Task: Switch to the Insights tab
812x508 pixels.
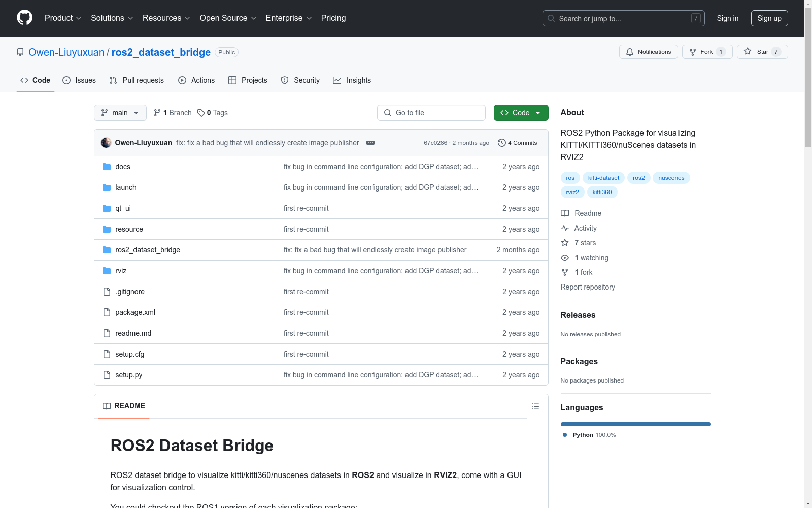Action: point(352,80)
